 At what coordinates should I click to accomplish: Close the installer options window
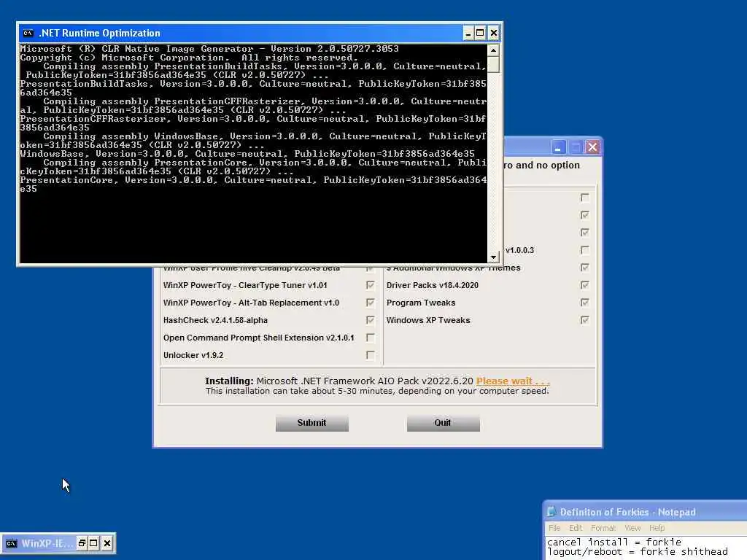click(592, 147)
